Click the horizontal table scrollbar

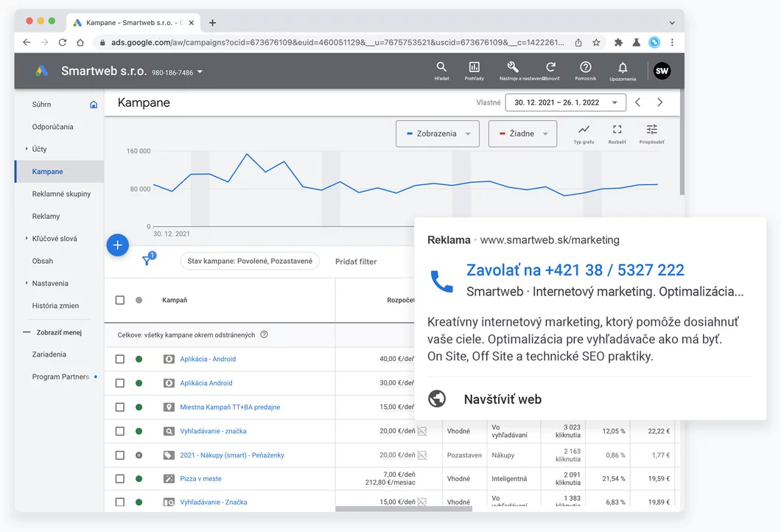point(404,508)
